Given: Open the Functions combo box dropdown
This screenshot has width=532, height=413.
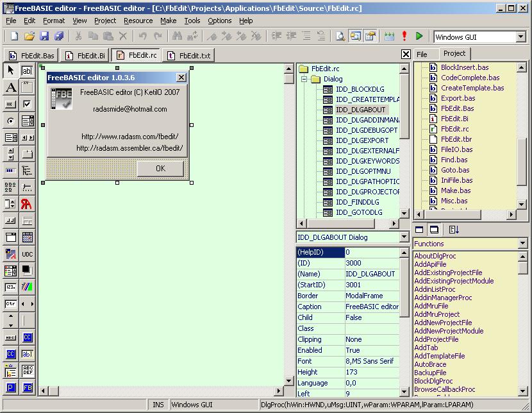Looking at the screenshot, I should pos(522,243).
